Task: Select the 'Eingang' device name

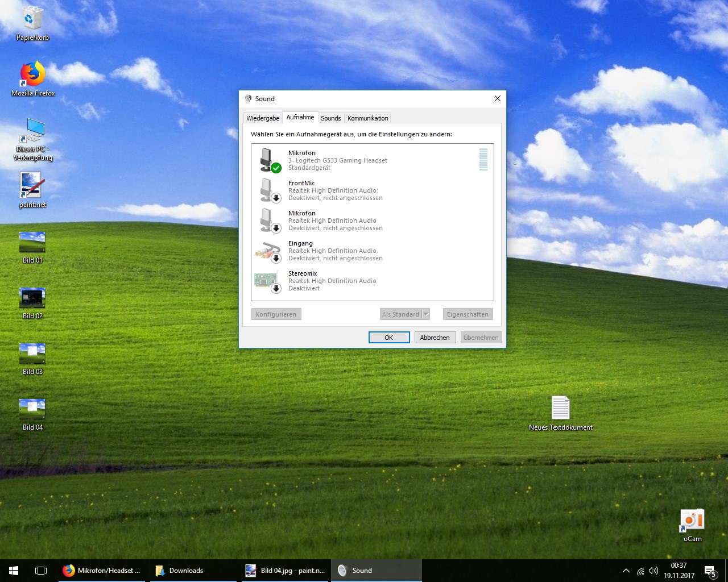Action: [x=300, y=243]
